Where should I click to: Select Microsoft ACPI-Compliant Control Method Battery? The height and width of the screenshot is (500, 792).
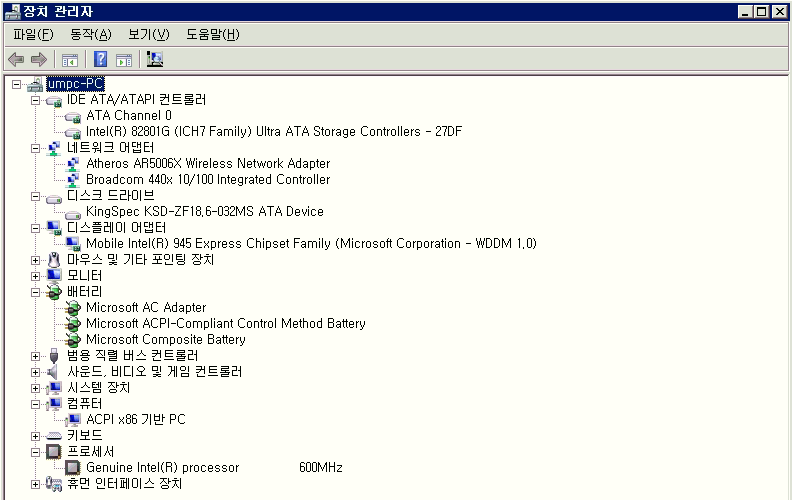(x=226, y=323)
